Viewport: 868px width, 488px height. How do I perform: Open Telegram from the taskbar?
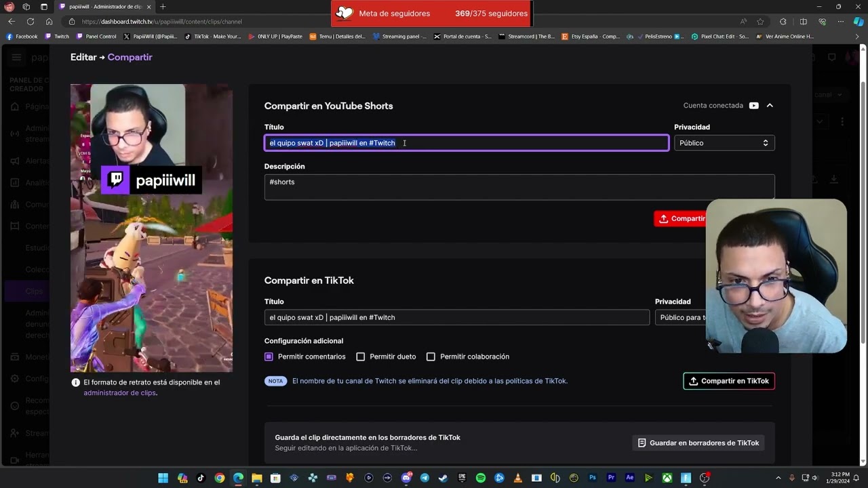point(425,478)
